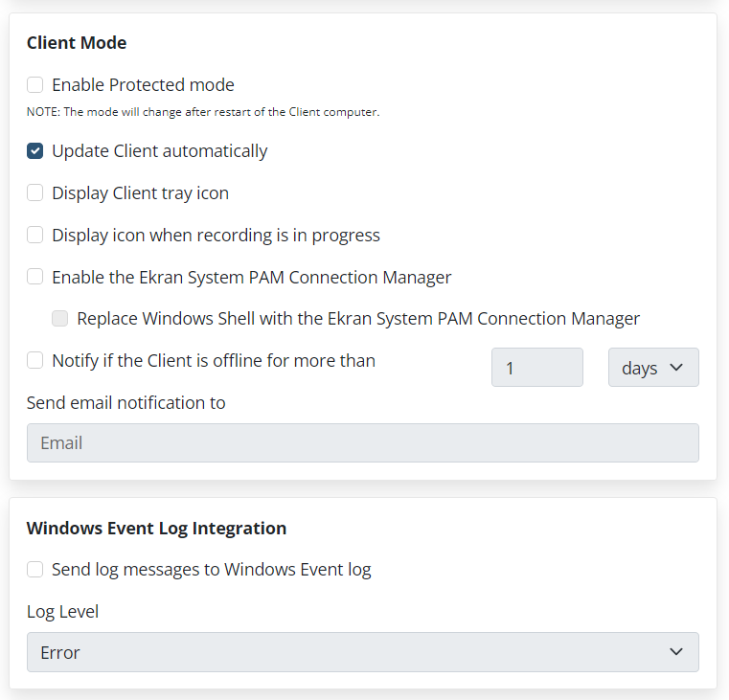Click the Notify if the Client is offline label text
Image resolution: width=729 pixels, height=700 pixels.
point(214,361)
